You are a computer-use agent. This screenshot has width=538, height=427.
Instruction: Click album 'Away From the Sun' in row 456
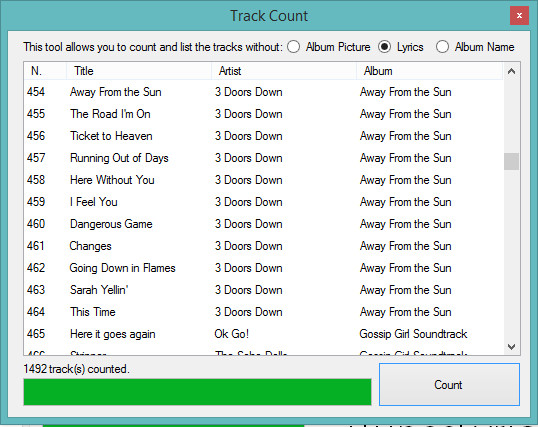coord(406,136)
